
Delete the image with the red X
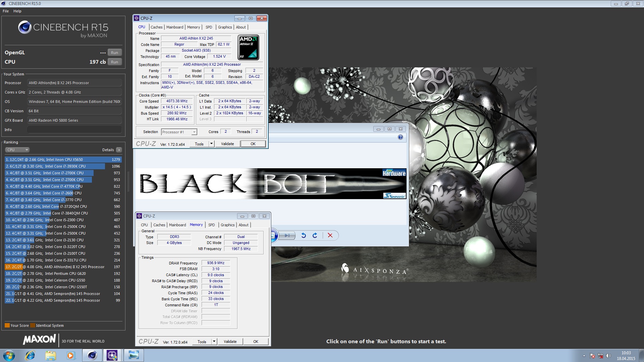(x=330, y=236)
